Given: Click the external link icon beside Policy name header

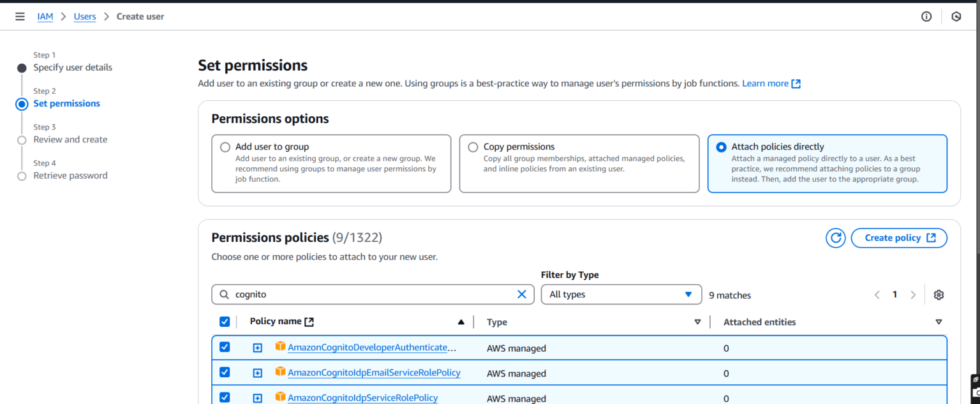Looking at the screenshot, I should tap(309, 321).
